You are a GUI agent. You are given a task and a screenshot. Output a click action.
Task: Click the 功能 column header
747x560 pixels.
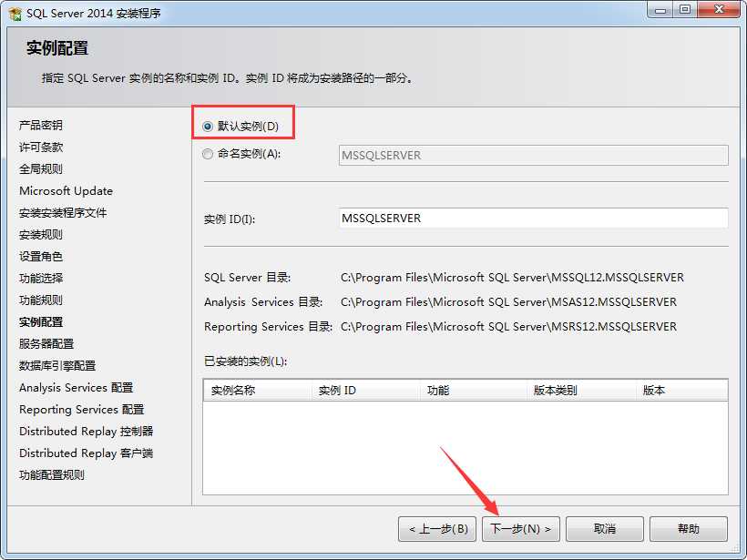tap(474, 391)
